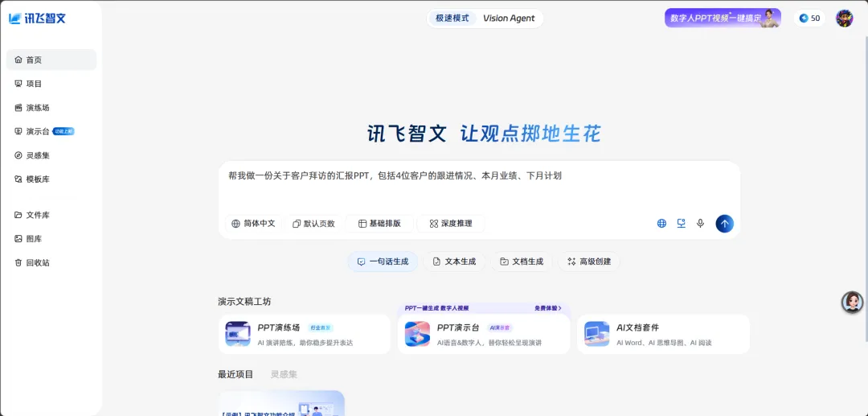Switch to the 最近项目 tab
Image resolution: width=868 pixels, height=416 pixels.
(235, 374)
